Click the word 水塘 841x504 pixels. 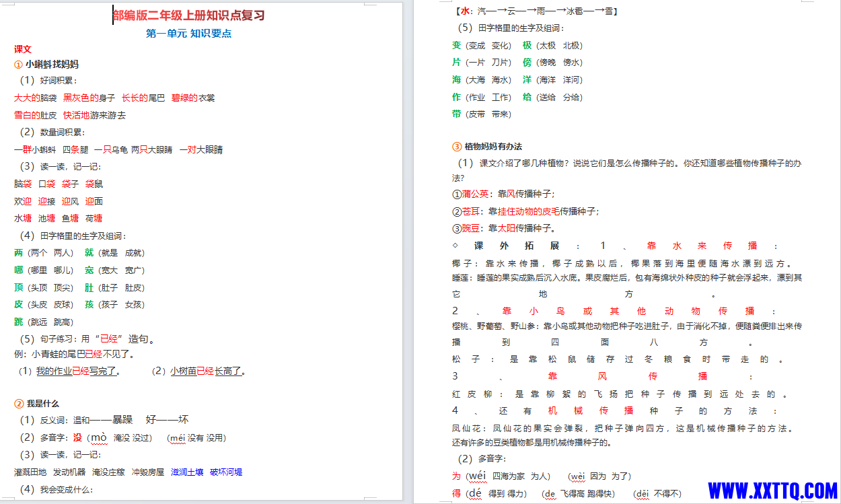coord(23,218)
